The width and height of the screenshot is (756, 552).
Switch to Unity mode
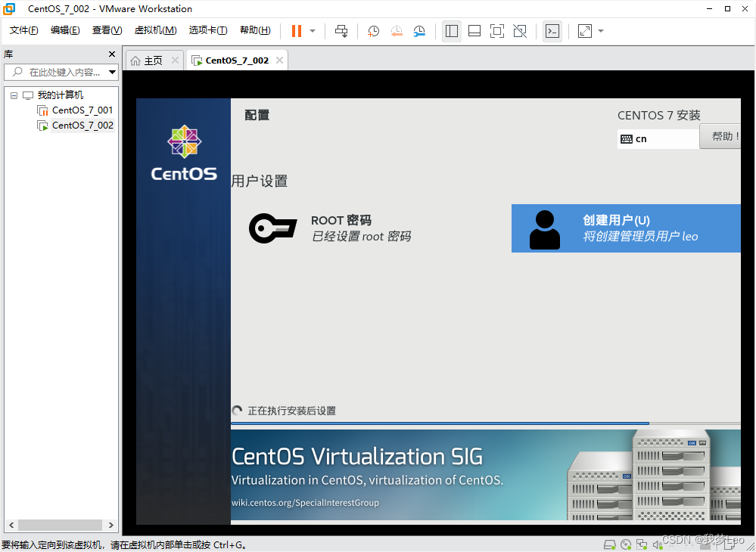click(x=520, y=31)
